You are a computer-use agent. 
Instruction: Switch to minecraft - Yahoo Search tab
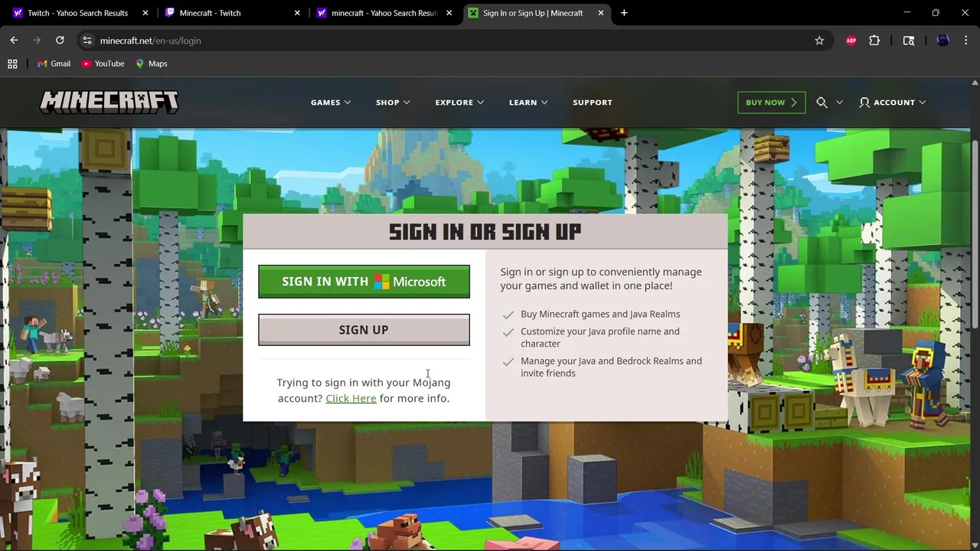click(384, 13)
